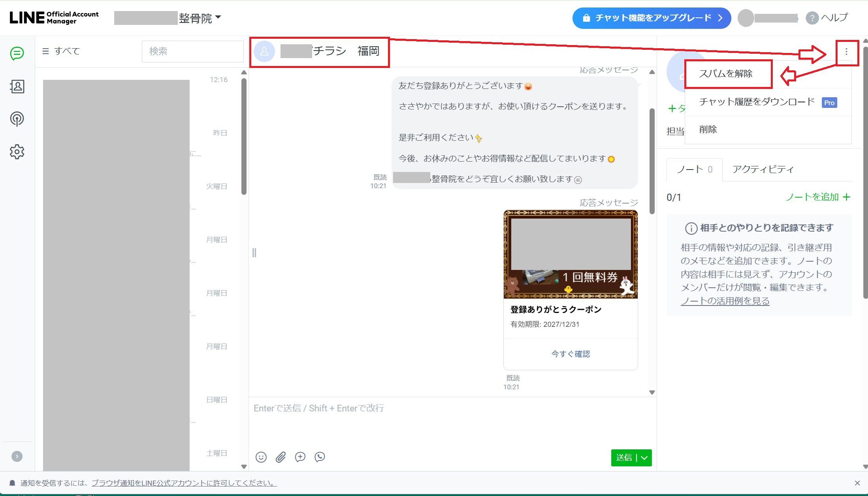Open the すべて filter menu
Image resolution: width=868 pixels, height=496 pixels.
[x=61, y=51]
